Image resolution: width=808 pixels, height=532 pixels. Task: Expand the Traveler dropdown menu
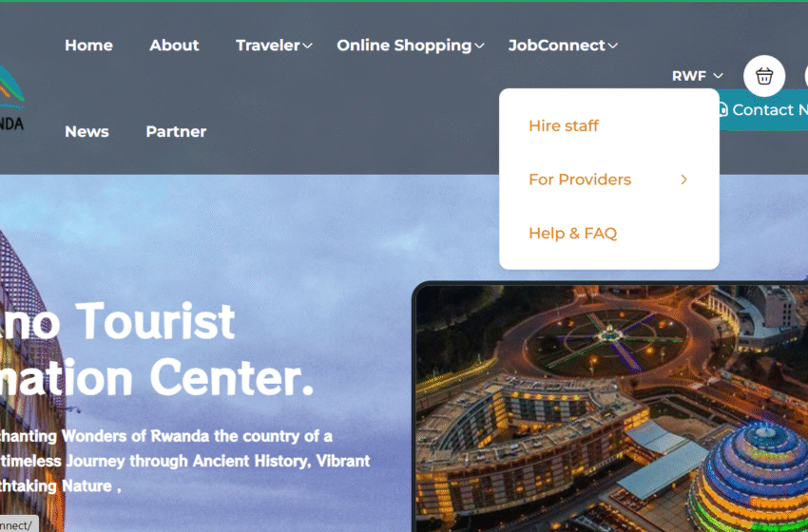tap(274, 46)
